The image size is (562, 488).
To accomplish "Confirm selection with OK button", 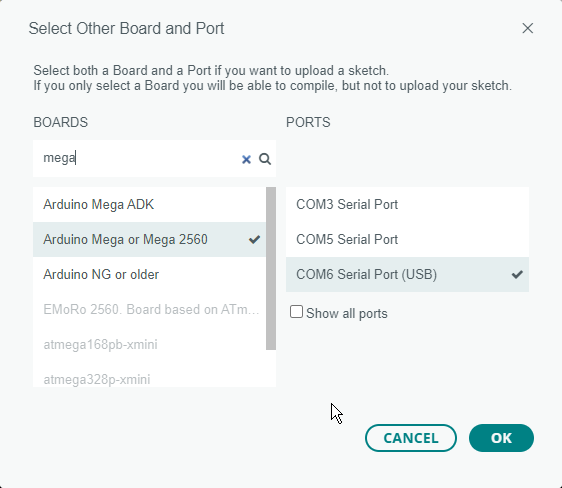I will (501, 438).
